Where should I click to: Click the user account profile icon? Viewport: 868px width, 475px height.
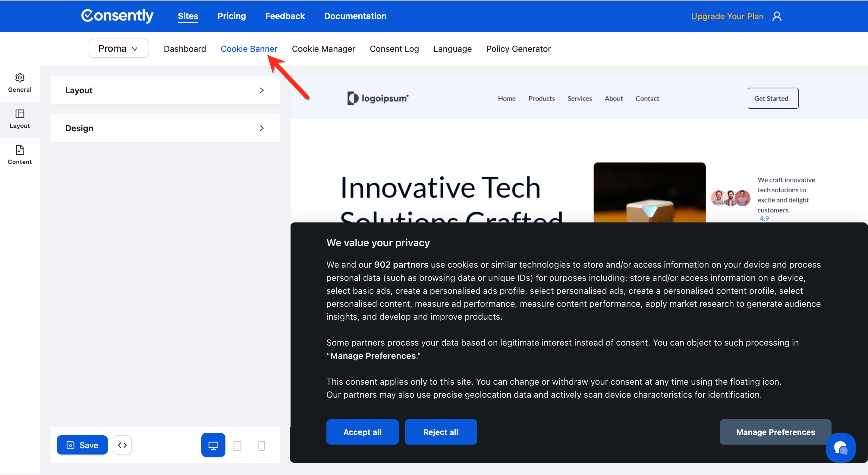click(x=777, y=16)
